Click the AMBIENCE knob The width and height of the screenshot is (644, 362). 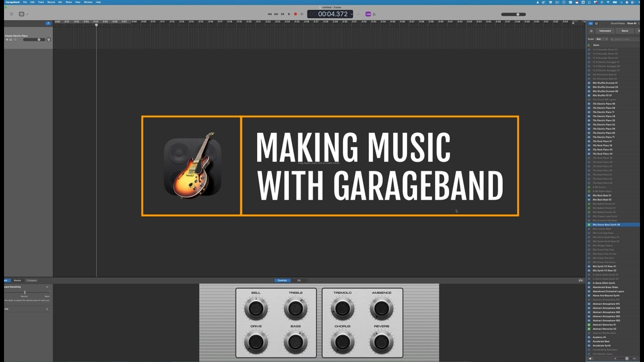pyautogui.click(x=381, y=309)
